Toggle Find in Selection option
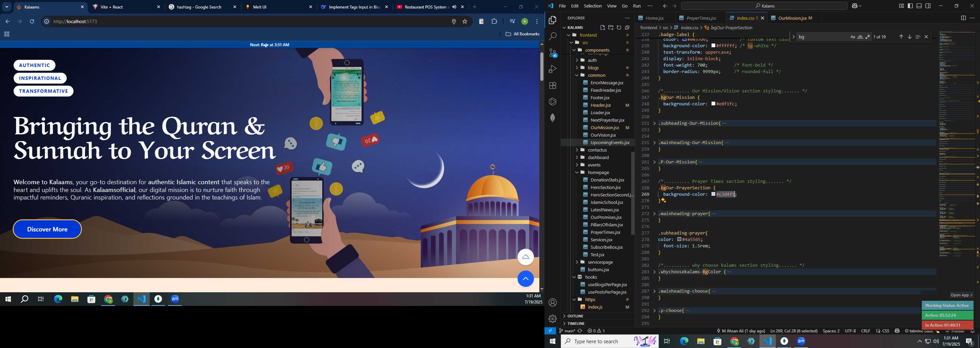 (918, 37)
